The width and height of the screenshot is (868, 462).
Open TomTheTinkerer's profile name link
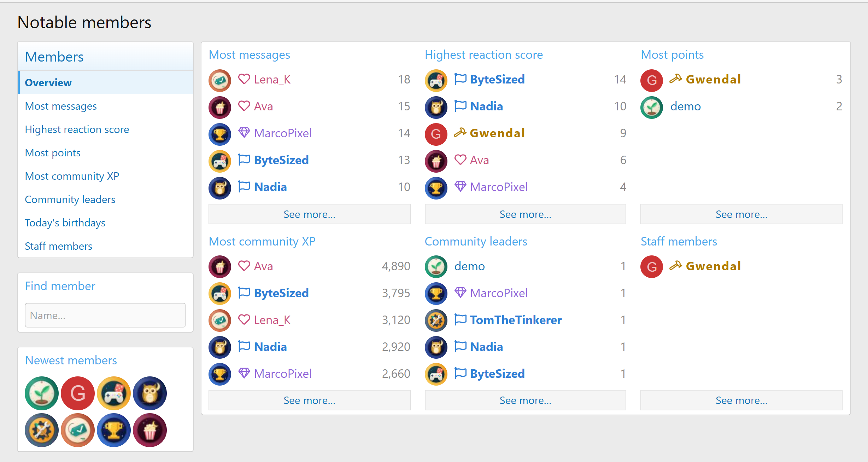(x=516, y=320)
